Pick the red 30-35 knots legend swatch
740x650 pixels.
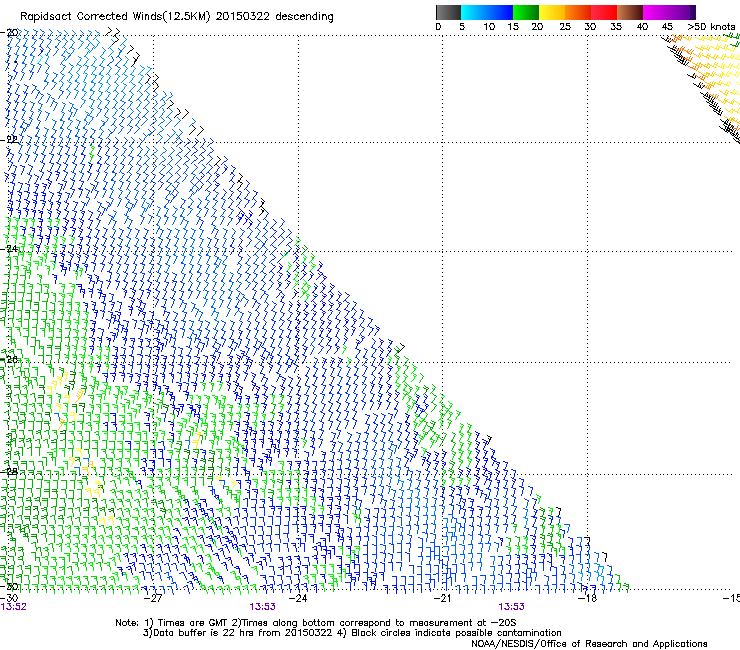604,12
